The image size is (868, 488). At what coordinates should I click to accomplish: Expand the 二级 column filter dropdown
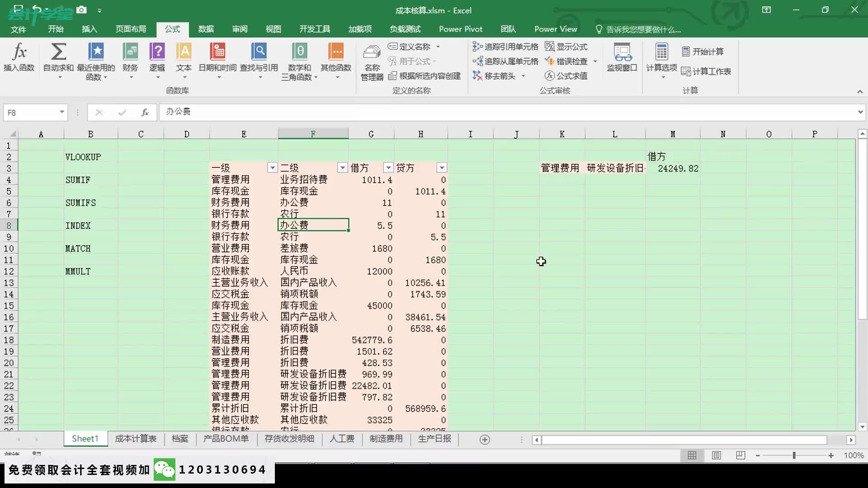pos(342,168)
